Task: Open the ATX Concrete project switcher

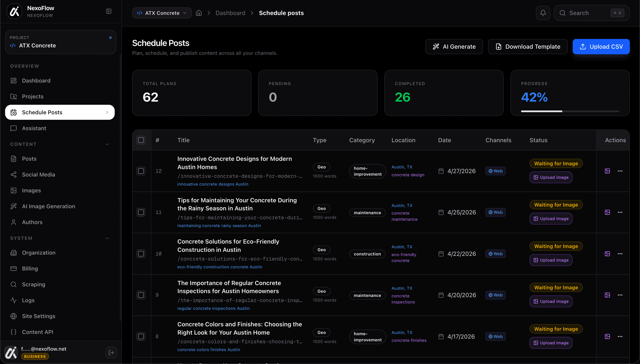Action: point(162,13)
